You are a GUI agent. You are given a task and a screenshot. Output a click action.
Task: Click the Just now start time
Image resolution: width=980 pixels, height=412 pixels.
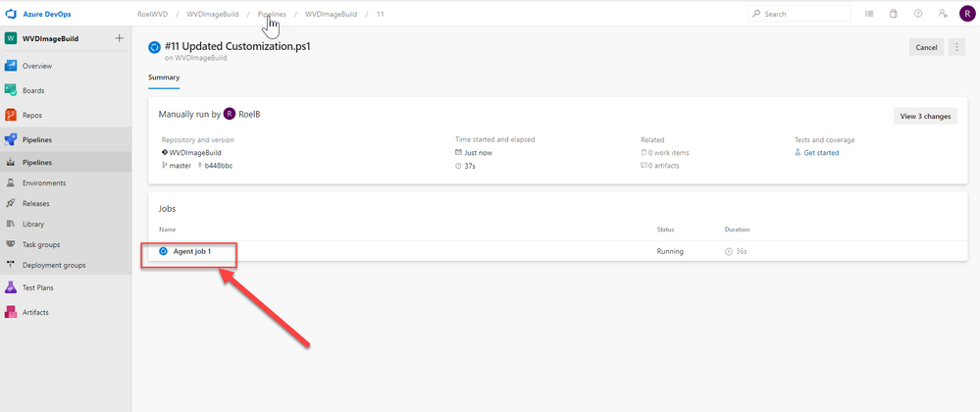pyautogui.click(x=478, y=153)
